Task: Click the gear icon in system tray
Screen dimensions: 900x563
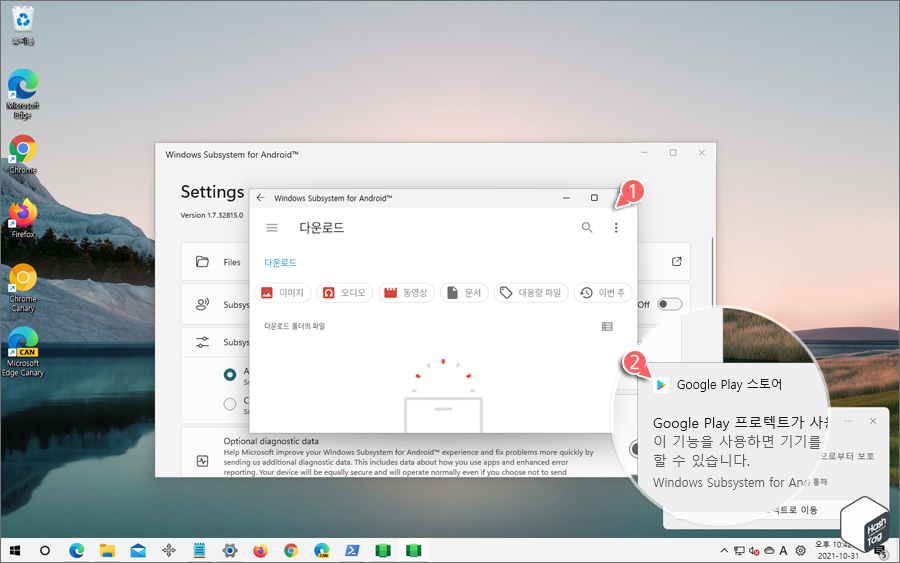Action: point(800,551)
